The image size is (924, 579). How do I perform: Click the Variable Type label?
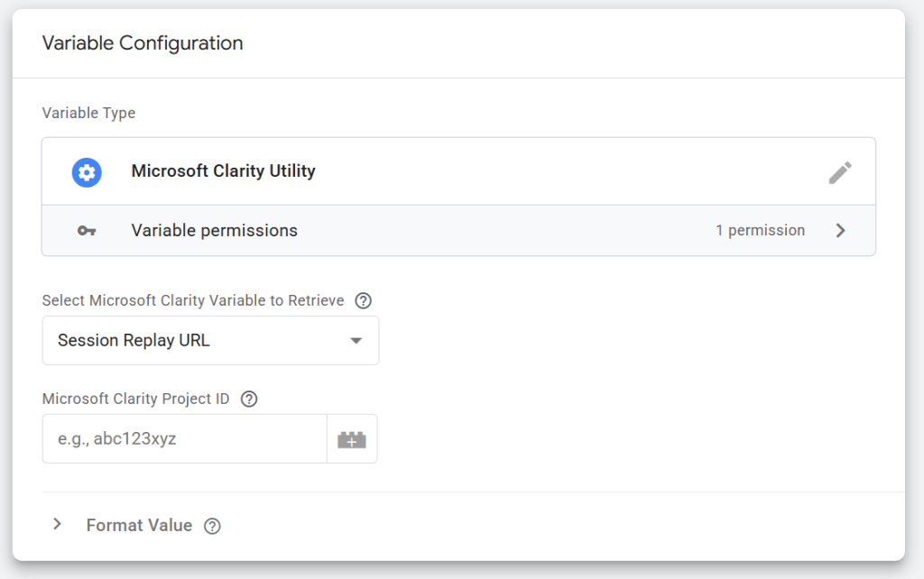coord(88,113)
